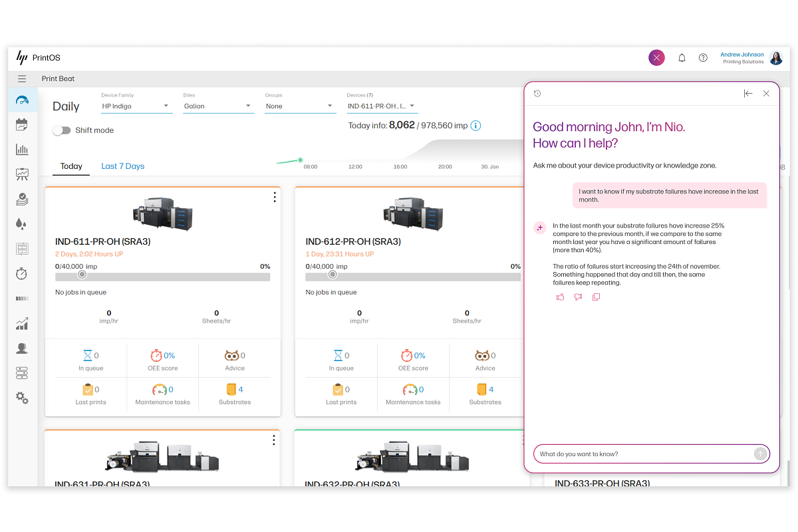Switch to the Today tab
Screen dimensions: 798x532
[x=71, y=166]
